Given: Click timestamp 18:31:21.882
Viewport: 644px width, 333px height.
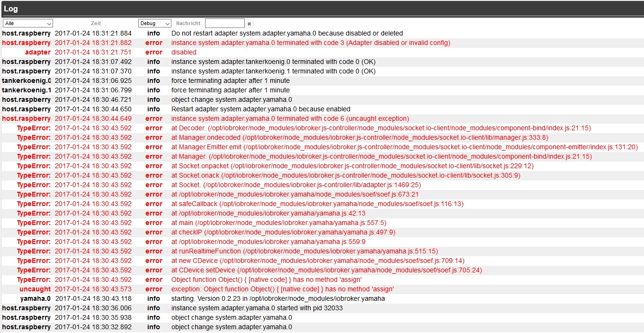Looking at the screenshot, I should [x=93, y=43].
